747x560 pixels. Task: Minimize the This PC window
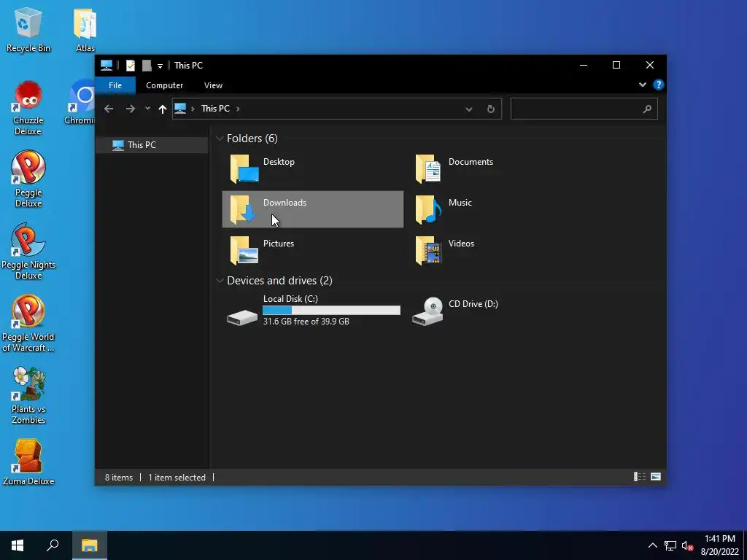583,65
